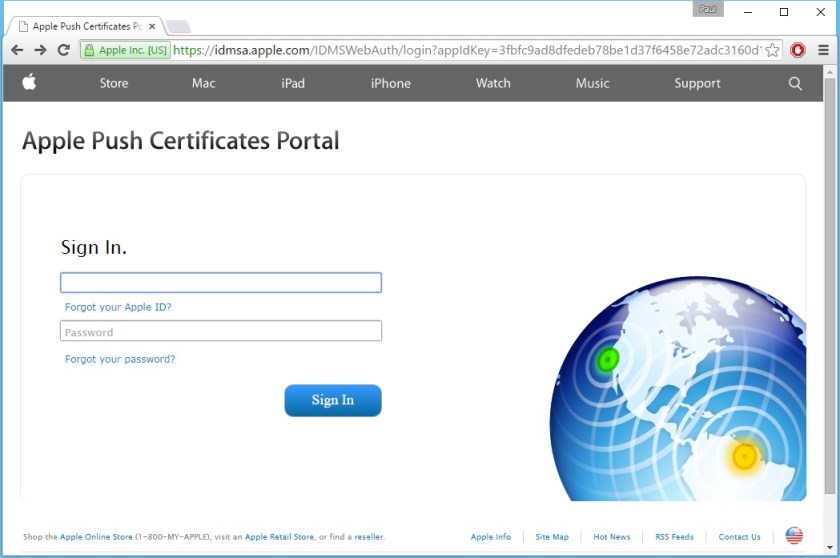Screen dimensions: 840x558
Task: Select the US flag country chooser
Action: [794, 536]
